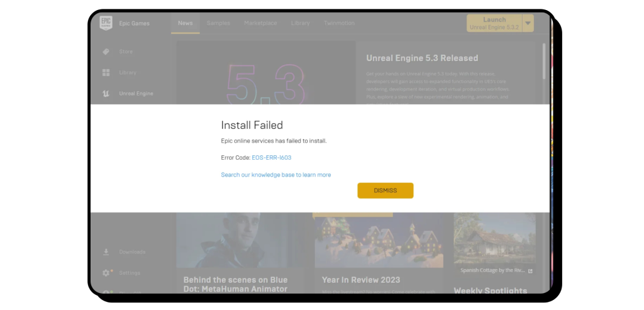Click the Settings gear icon
Screen dimensions: 644x310
106,273
